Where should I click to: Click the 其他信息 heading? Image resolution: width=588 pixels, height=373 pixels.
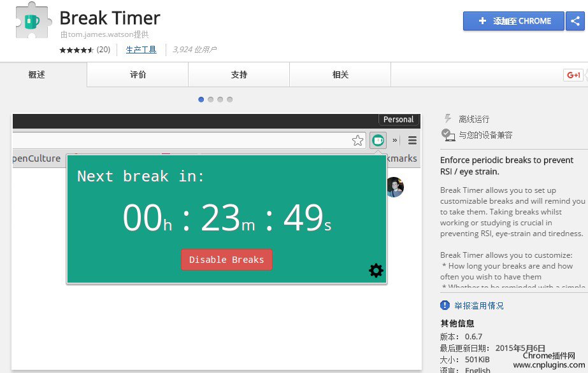457,323
